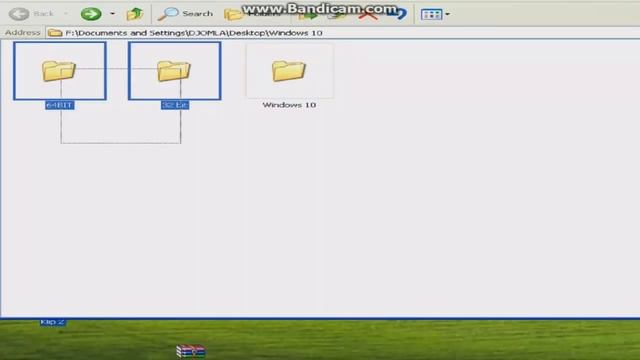The height and width of the screenshot is (360, 640).
Task: Click the folder icon in the Address bar
Action: (55, 33)
